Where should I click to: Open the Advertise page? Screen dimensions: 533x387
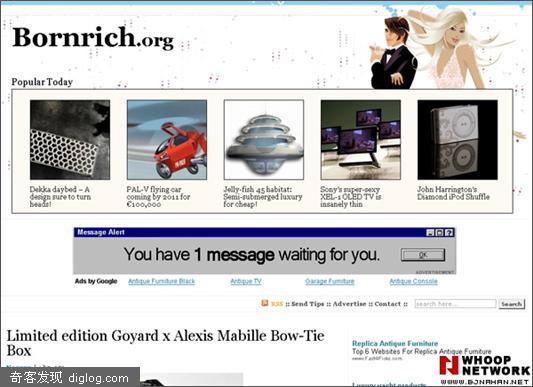[x=349, y=304]
